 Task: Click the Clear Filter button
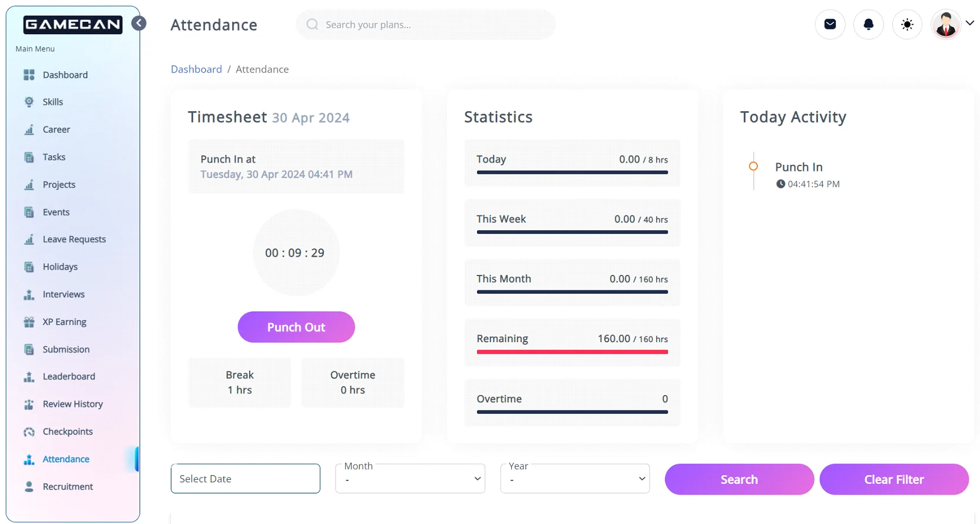(894, 479)
